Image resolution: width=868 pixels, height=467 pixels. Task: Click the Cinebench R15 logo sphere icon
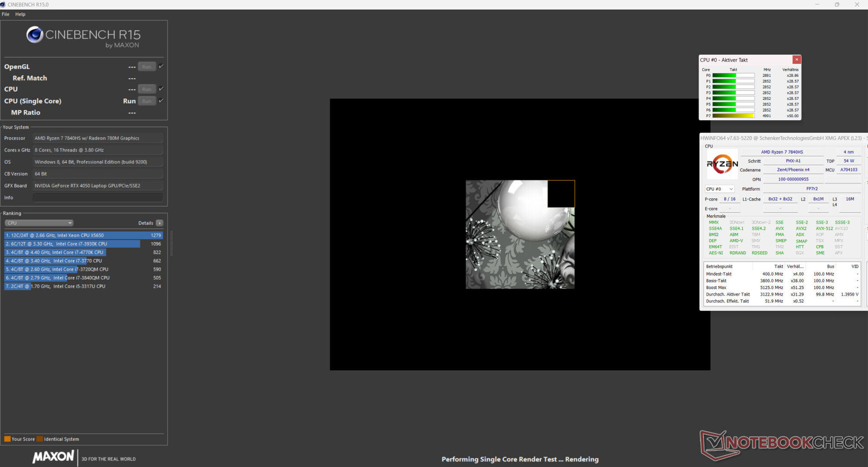(34, 34)
